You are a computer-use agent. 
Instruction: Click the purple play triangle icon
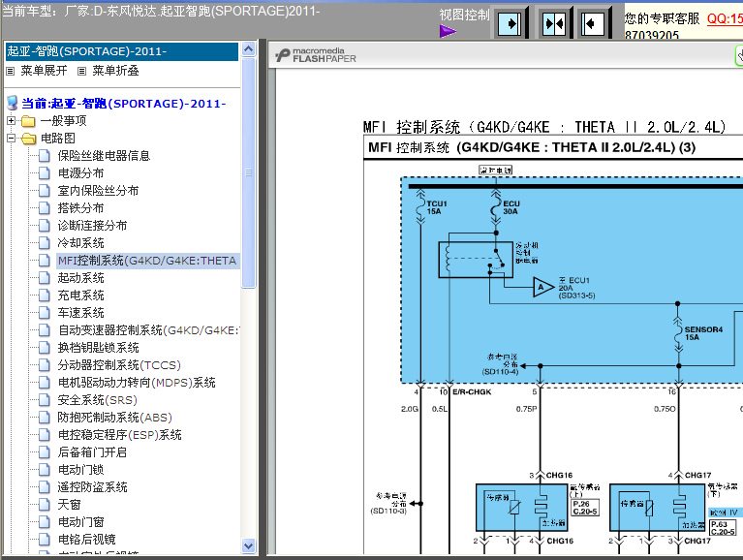coord(448,31)
